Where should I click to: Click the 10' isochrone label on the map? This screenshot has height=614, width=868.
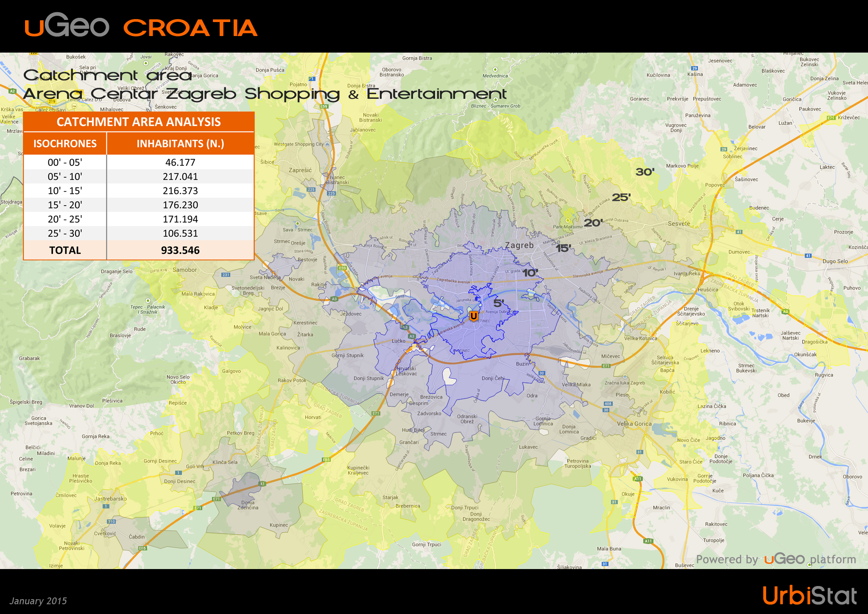[530, 273]
